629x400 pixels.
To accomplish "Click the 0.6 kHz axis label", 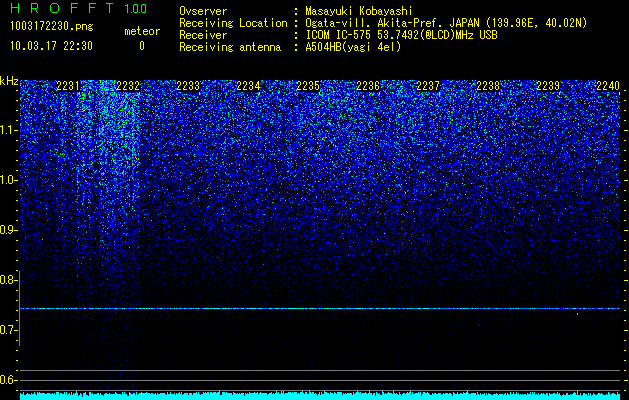I will pos(8,380).
